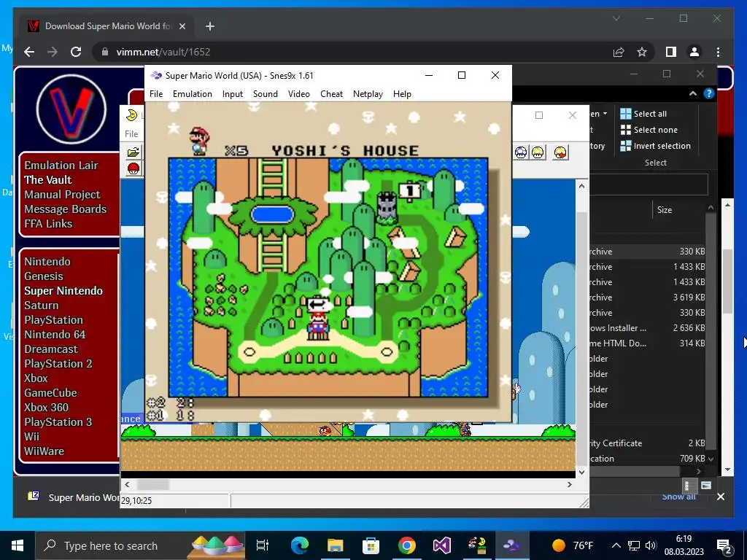Go back in Chrome browser
The height and width of the screenshot is (560, 747).
pyautogui.click(x=29, y=52)
